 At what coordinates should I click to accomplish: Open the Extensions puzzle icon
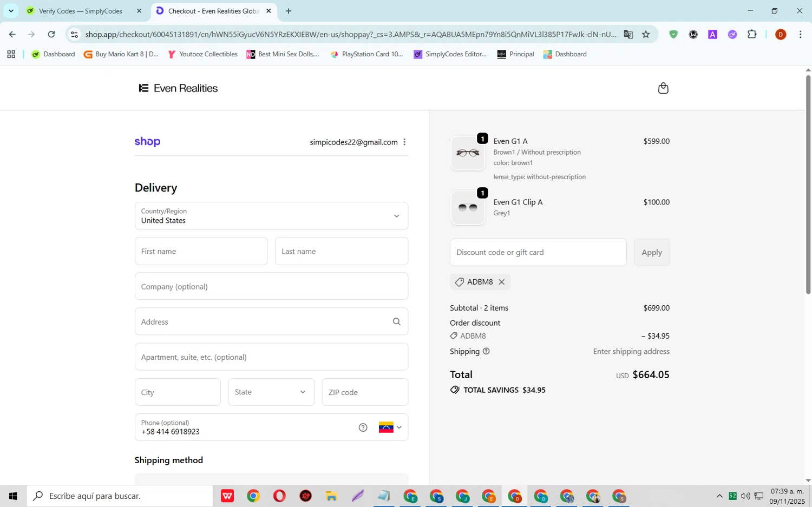coord(752,34)
